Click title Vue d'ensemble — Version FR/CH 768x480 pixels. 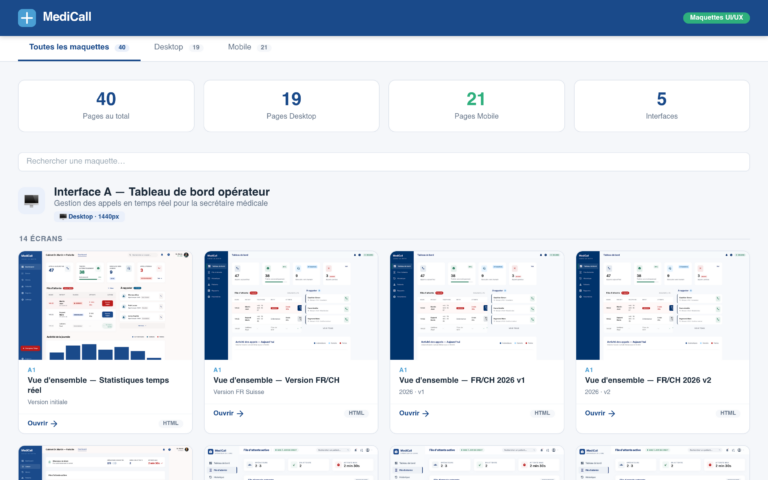276,380
